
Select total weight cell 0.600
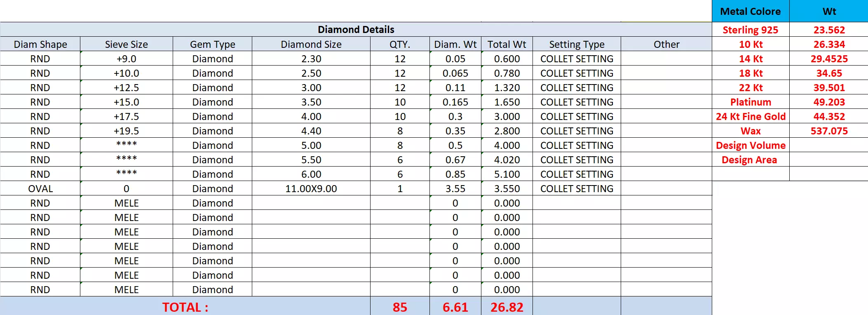point(507,59)
